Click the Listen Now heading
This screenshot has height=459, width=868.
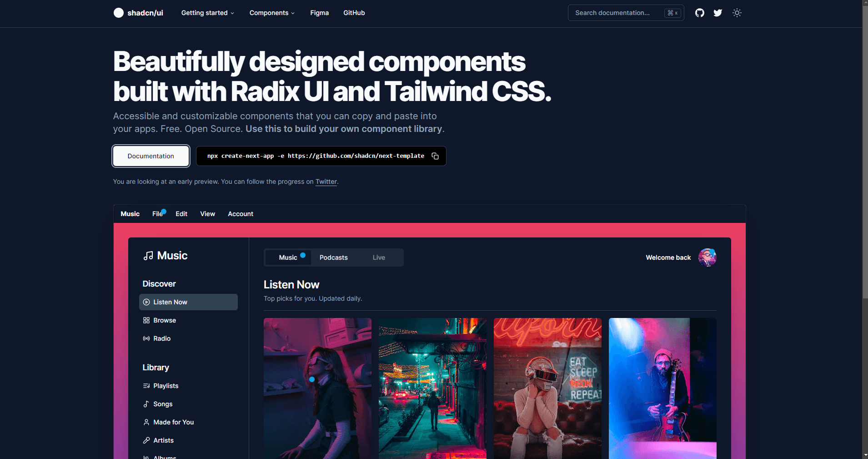pos(291,285)
